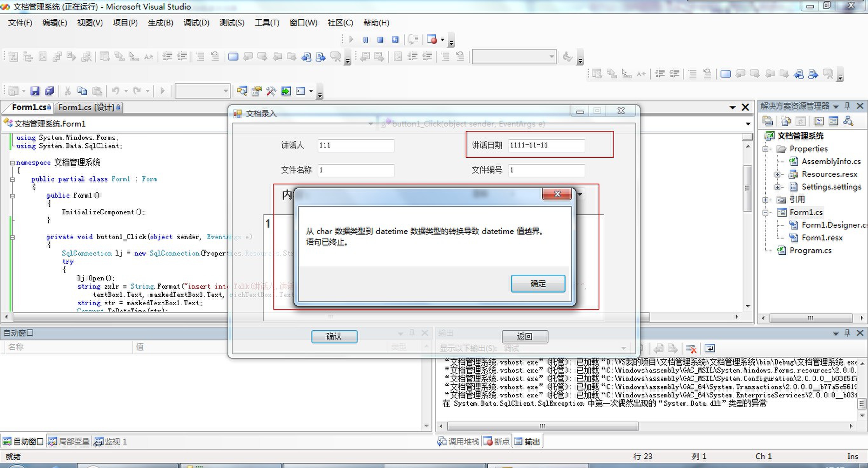Click the 返回 button in 文档录入 form
Screen dimensions: 868x468
pos(525,336)
